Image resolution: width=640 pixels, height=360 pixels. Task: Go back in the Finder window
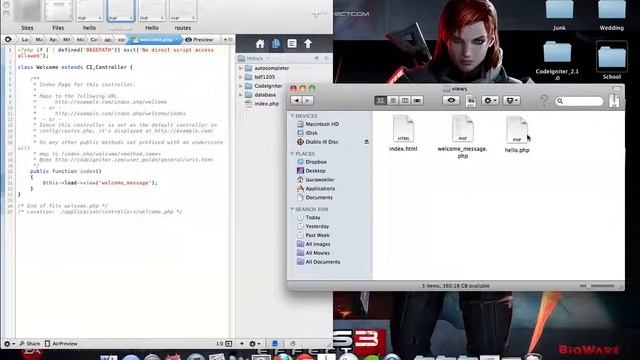[x=296, y=100]
